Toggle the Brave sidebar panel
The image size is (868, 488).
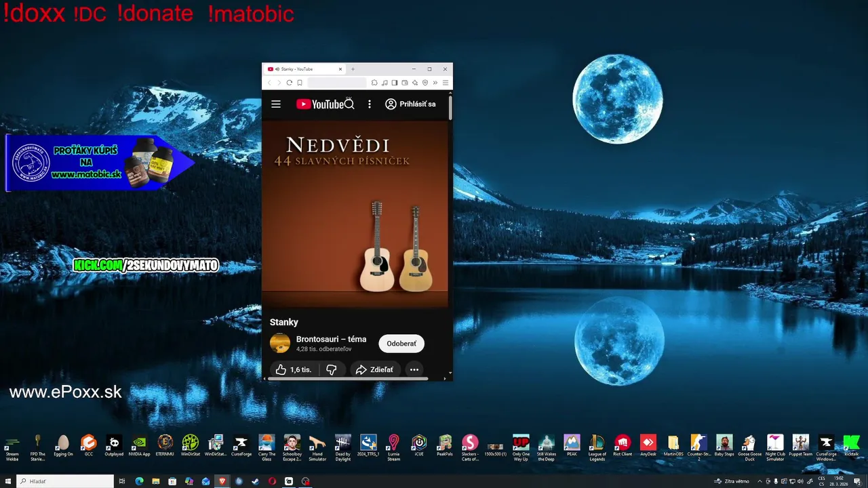395,83
